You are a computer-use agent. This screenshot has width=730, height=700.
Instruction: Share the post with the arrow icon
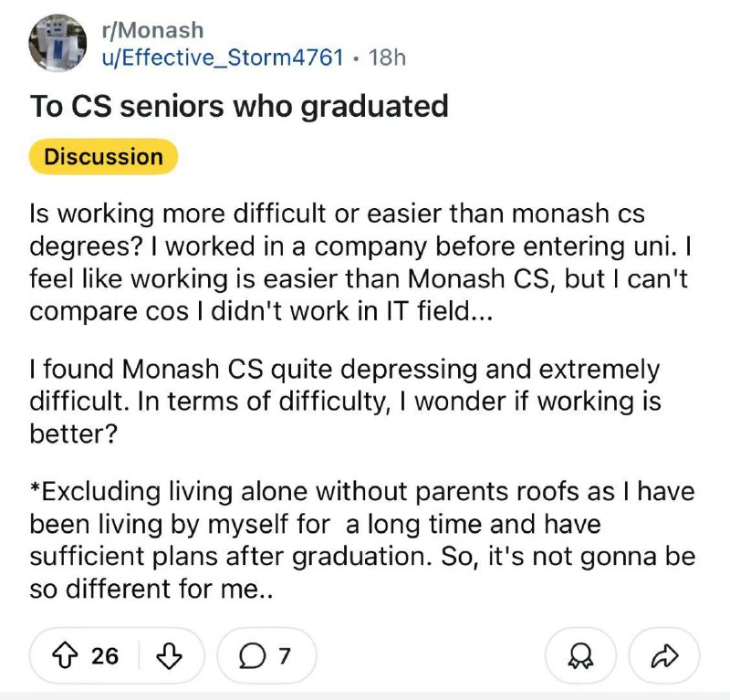pyautogui.click(x=666, y=655)
